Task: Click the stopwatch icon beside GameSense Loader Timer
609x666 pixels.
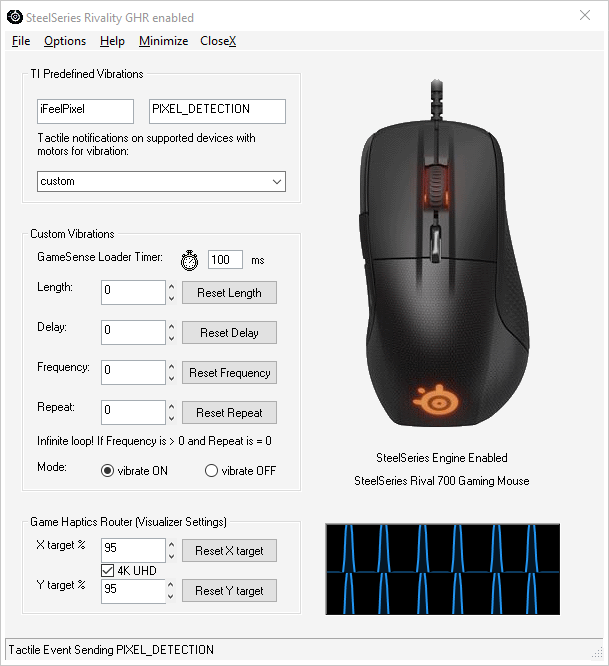Action: (x=189, y=260)
